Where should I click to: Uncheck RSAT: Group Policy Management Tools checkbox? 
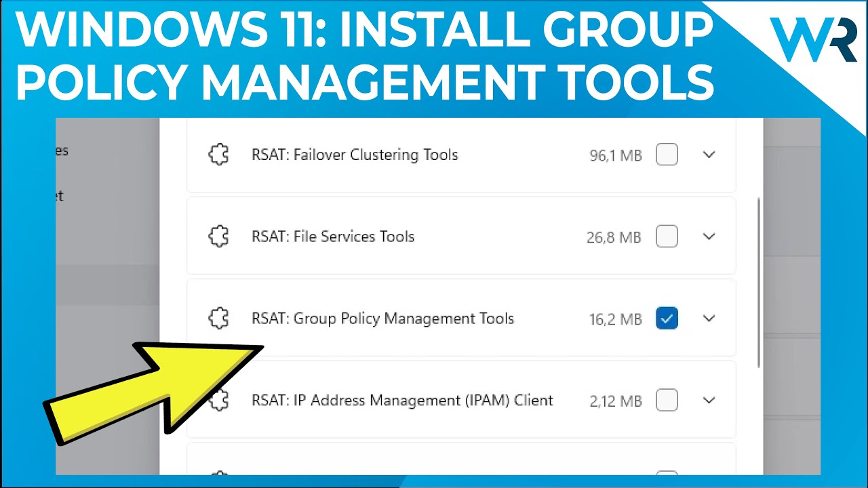pos(667,319)
